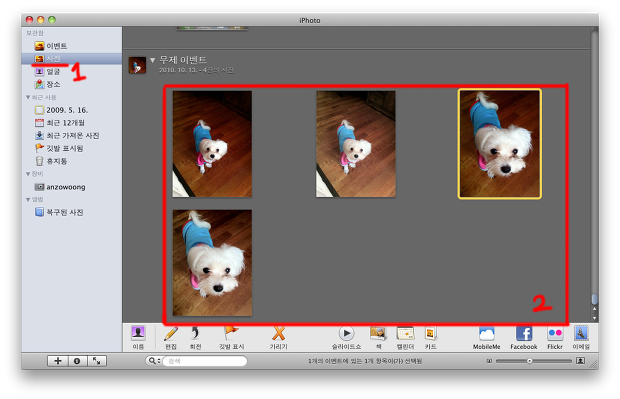Screen dimensions: 620x399
Task: Click the plus add-album button
Action: tap(58, 361)
